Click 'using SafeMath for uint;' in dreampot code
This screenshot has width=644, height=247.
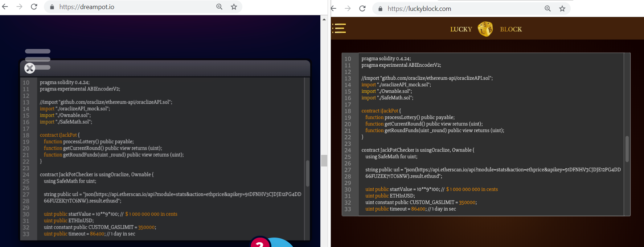70,181
